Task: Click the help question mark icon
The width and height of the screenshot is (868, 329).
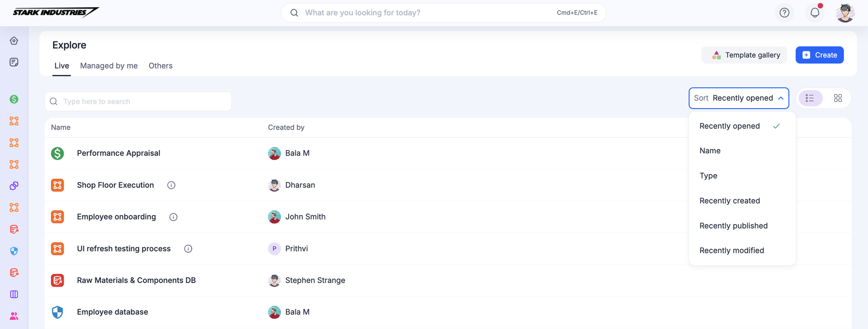Action: click(x=784, y=13)
